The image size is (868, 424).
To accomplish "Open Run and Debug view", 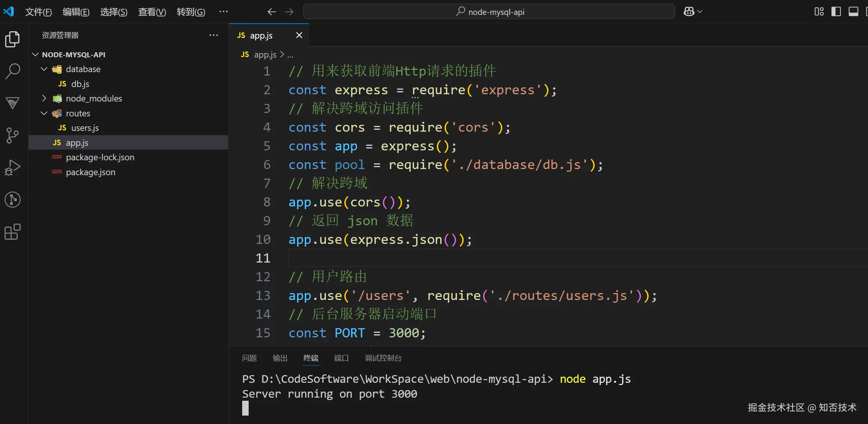I will click(x=13, y=167).
